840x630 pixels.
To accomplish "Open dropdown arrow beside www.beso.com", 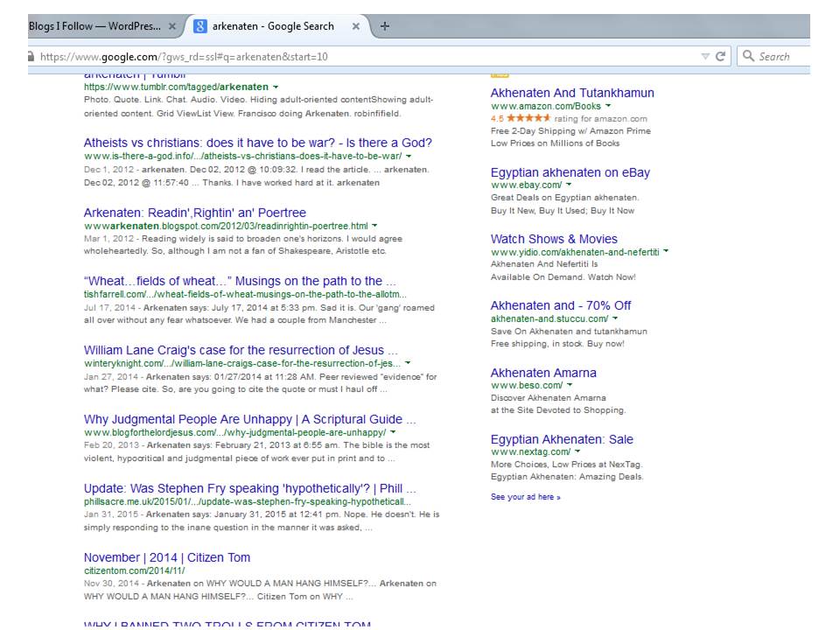I will [570, 385].
